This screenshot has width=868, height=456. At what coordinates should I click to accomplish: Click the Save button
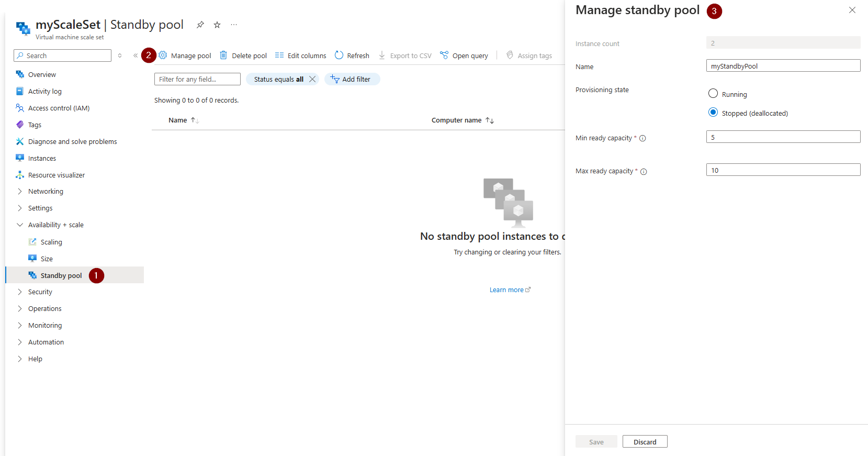(596, 441)
